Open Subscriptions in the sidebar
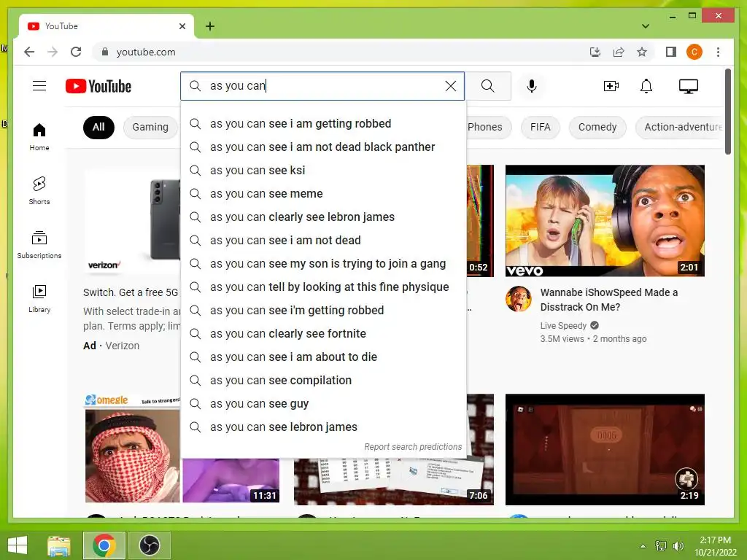Image resolution: width=747 pixels, height=560 pixels. (x=39, y=245)
